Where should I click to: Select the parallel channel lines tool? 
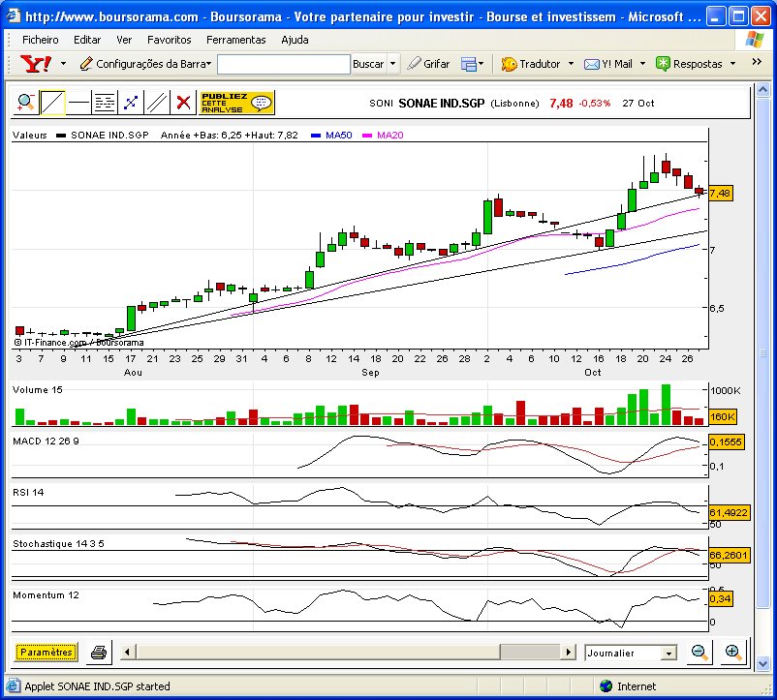pyautogui.click(x=157, y=103)
